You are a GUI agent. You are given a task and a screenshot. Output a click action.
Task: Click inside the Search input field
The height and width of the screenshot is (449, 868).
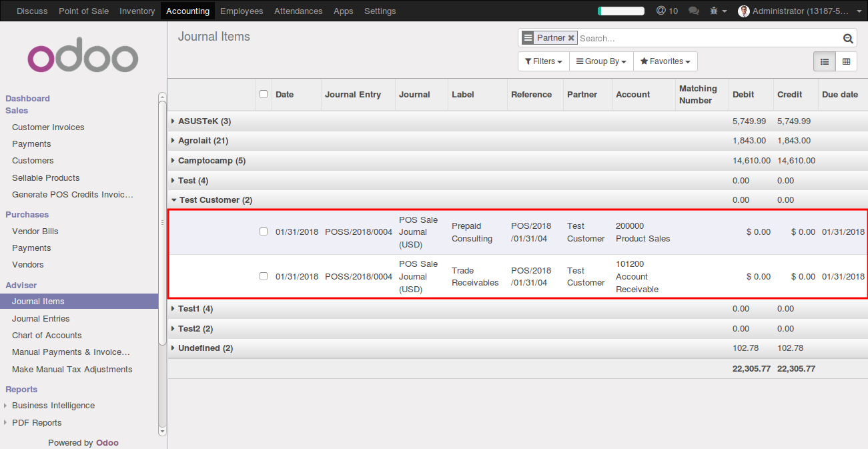click(667, 37)
